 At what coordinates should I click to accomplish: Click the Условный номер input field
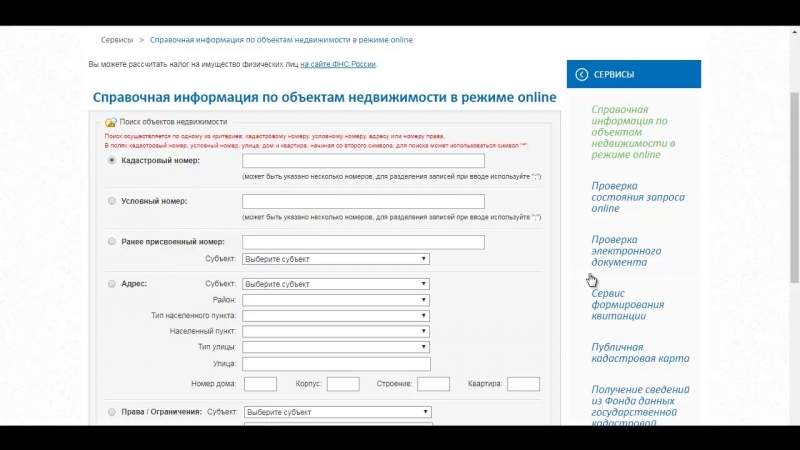pyautogui.click(x=363, y=202)
